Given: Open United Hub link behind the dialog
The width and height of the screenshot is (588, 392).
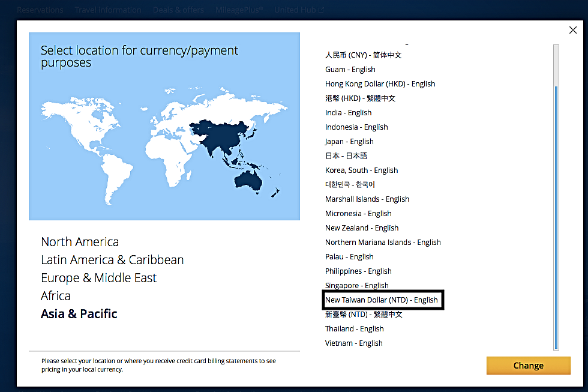Looking at the screenshot, I should click(299, 10).
